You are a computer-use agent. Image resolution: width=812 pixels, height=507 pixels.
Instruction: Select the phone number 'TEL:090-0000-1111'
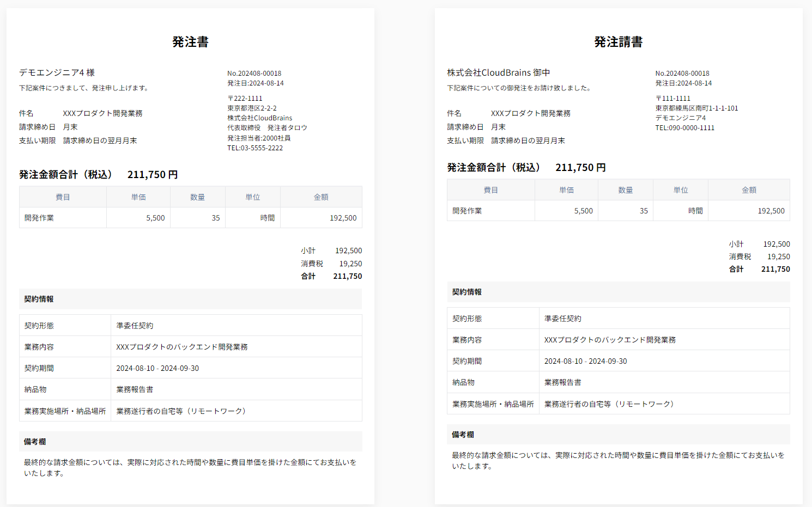click(x=685, y=128)
